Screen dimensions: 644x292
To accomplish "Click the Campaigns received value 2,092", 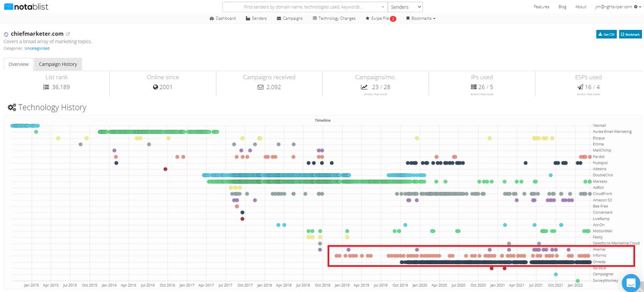I will click(274, 87).
